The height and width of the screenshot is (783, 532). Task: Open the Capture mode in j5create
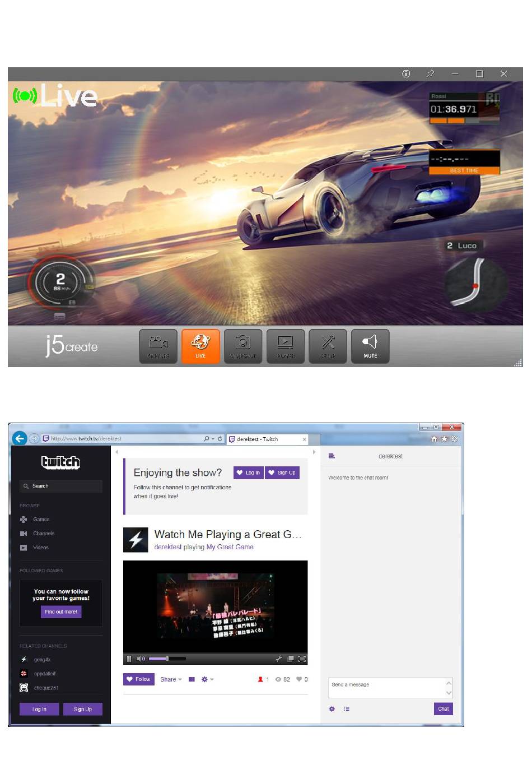pos(158,346)
